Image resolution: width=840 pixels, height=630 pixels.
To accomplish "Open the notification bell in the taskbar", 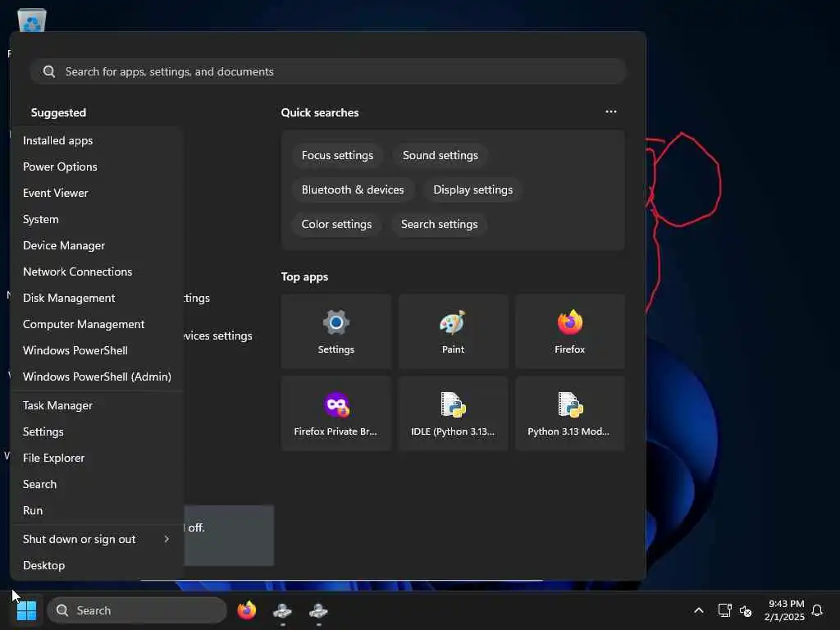I will pos(817,610).
